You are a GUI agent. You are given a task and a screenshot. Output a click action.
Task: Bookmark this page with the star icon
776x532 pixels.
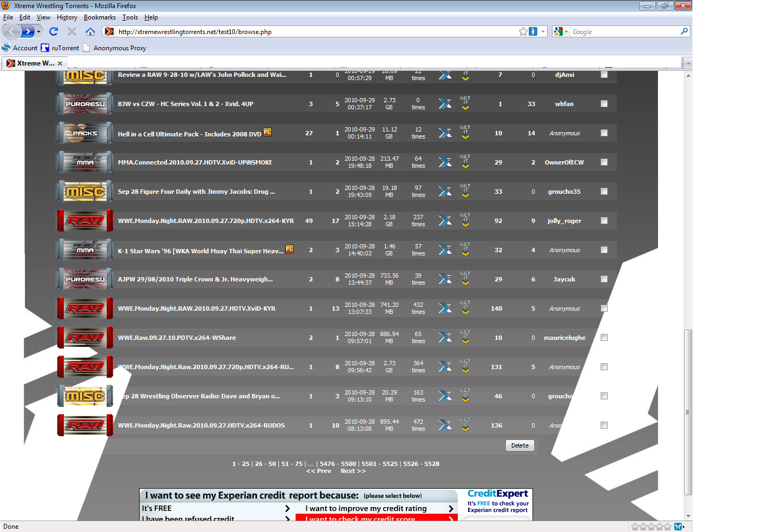[523, 31]
